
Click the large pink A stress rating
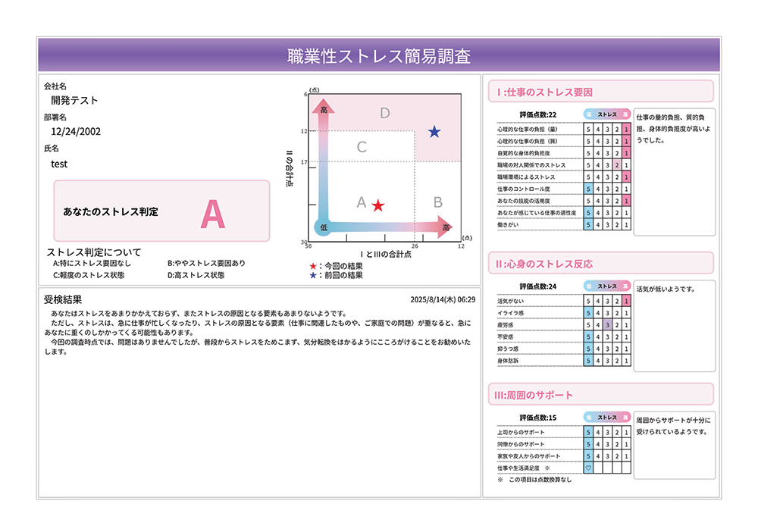point(213,214)
